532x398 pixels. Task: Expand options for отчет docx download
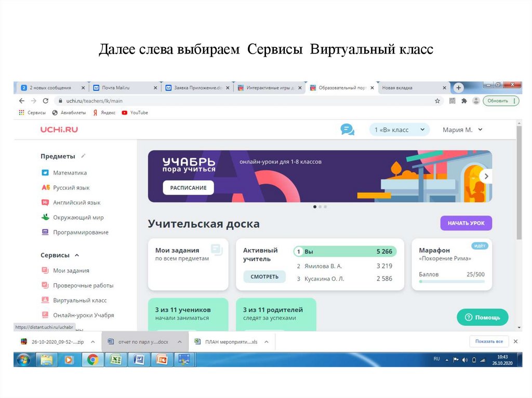click(179, 342)
